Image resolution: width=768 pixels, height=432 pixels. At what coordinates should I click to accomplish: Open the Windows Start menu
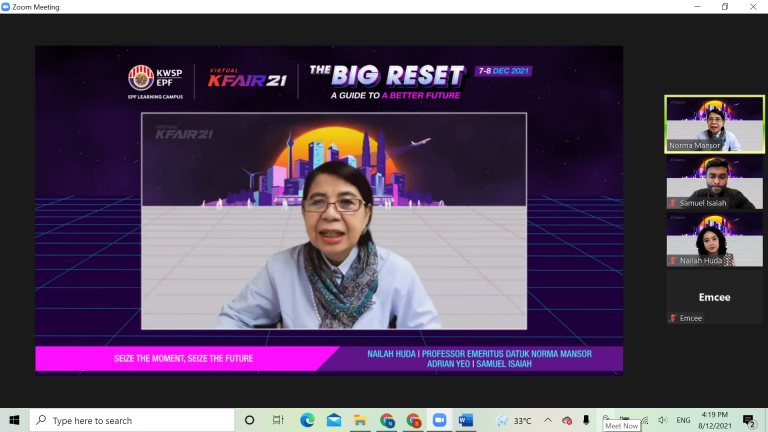14,420
